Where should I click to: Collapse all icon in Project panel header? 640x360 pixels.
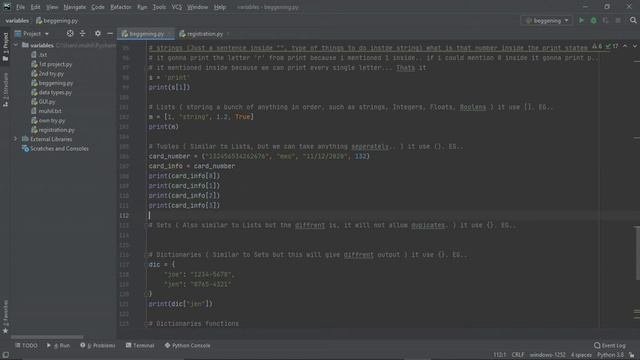click(x=82, y=33)
